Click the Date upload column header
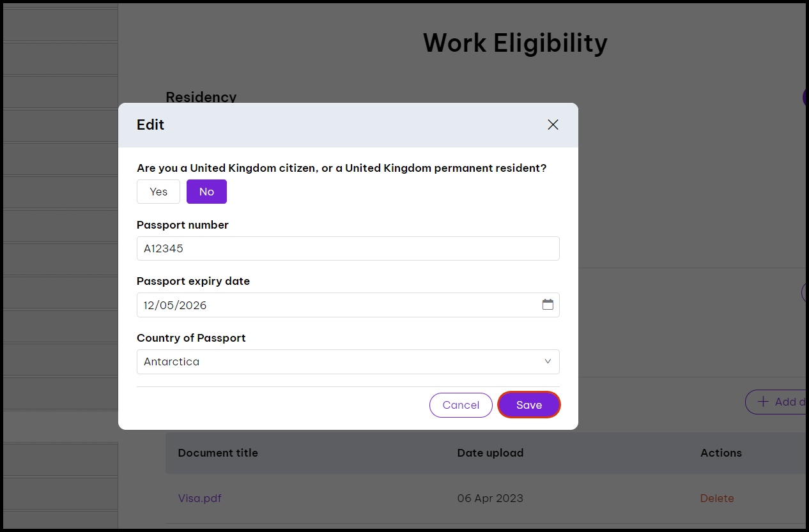 (490, 453)
